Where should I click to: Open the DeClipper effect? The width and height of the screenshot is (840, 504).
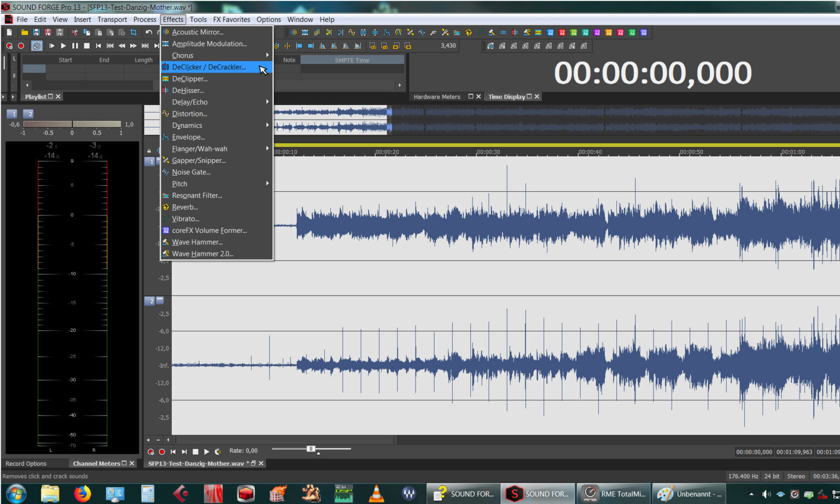[x=217, y=79]
